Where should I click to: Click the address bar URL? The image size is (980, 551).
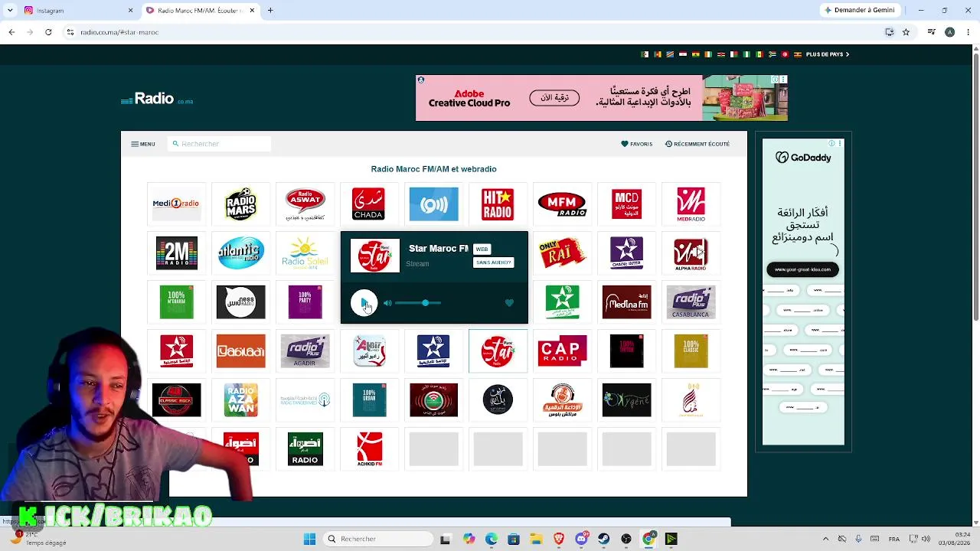click(119, 32)
